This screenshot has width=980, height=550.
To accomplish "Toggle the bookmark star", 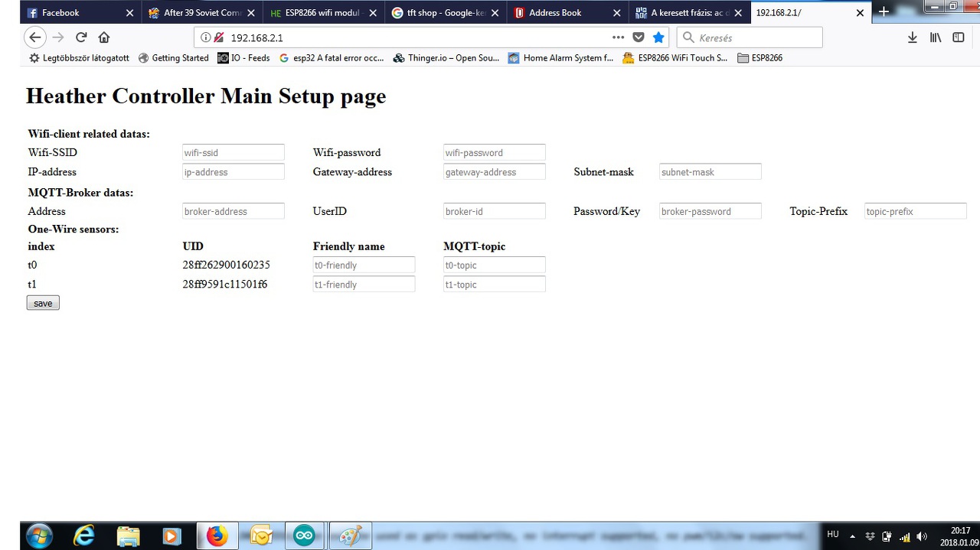I will pyautogui.click(x=658, y=37).
